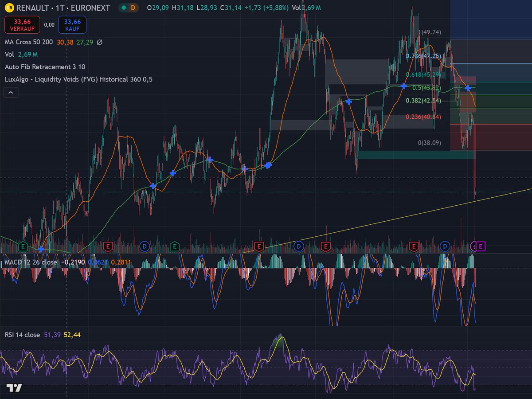This screenshot has height=399, width=532.
Task: Click the Fib level label 1(49.74)
Action: tap(430, 32)
